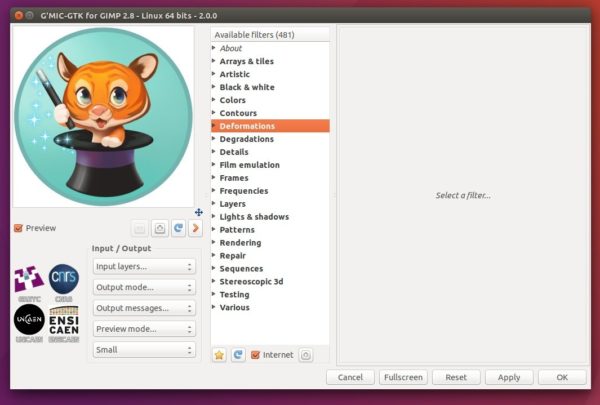Screen dimensions: 600x405
Task: Click the Gmic mascot preview image
Action: (x=103, y=117)
